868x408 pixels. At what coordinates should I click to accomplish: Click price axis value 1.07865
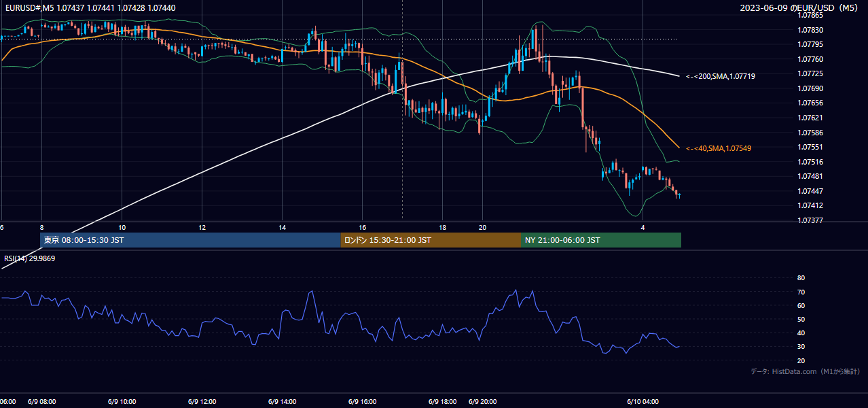click(x=810, y=15)
